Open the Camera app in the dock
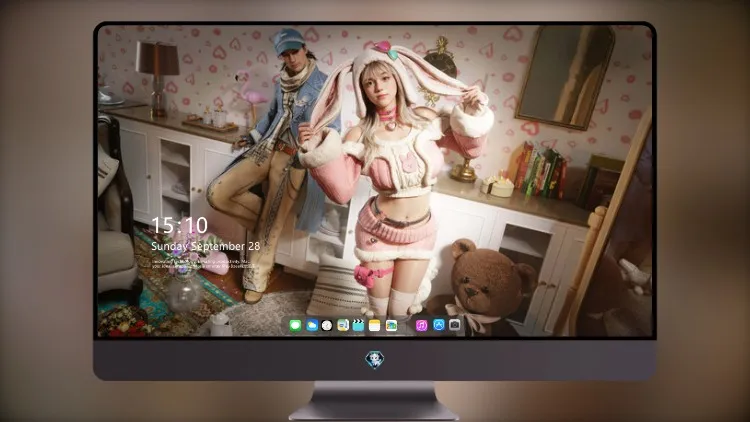 (x=455, y=325)
